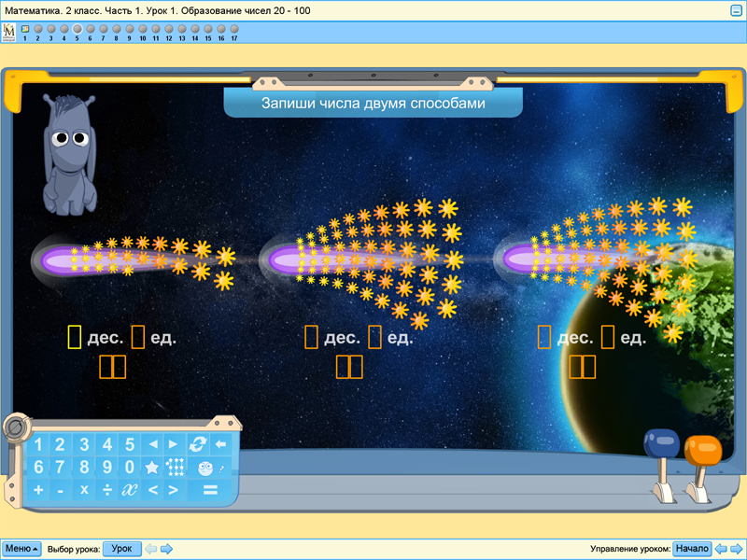
Task: Click the Начало button
Action: tap(692, 549)
